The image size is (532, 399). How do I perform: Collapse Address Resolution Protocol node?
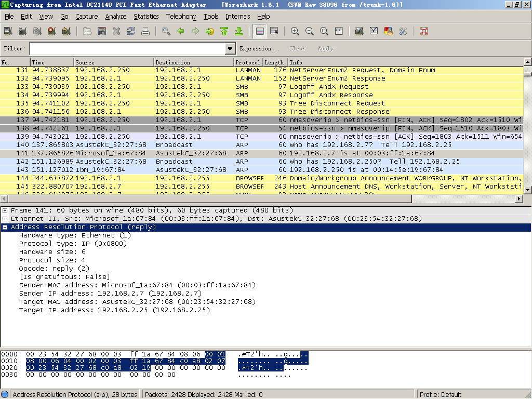5,227
